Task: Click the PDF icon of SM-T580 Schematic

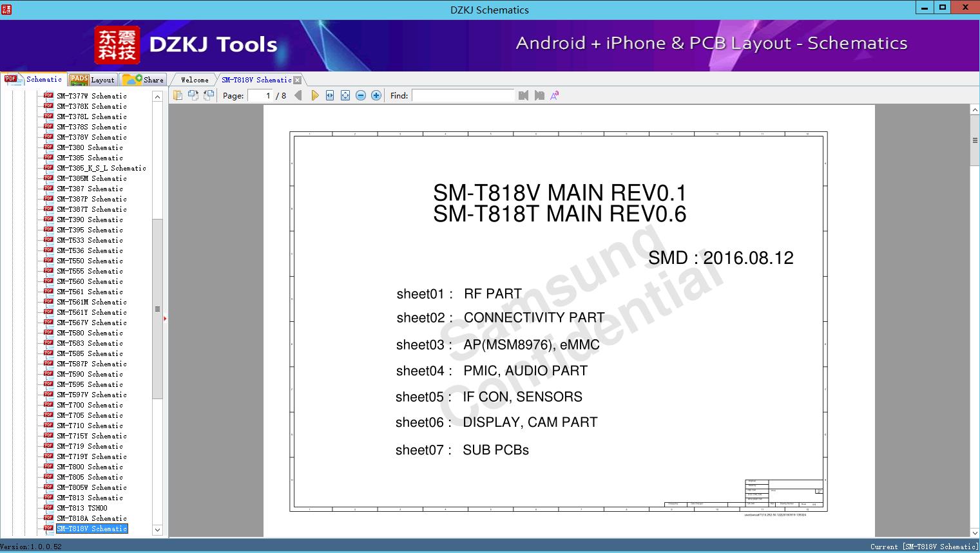Action: (x=48, y=332)
